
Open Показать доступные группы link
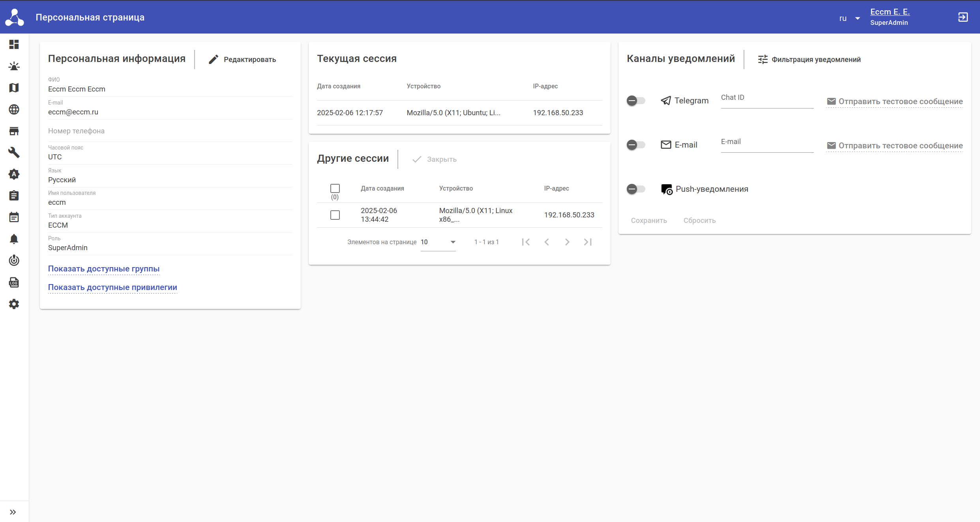pyautogui.click(x=104, y=269)
